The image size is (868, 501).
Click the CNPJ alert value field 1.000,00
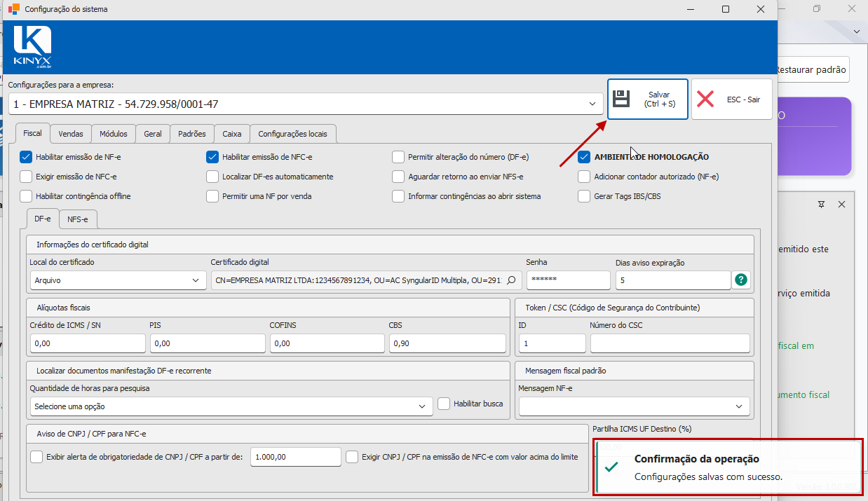pyautogui.click(x=295, y=457)
